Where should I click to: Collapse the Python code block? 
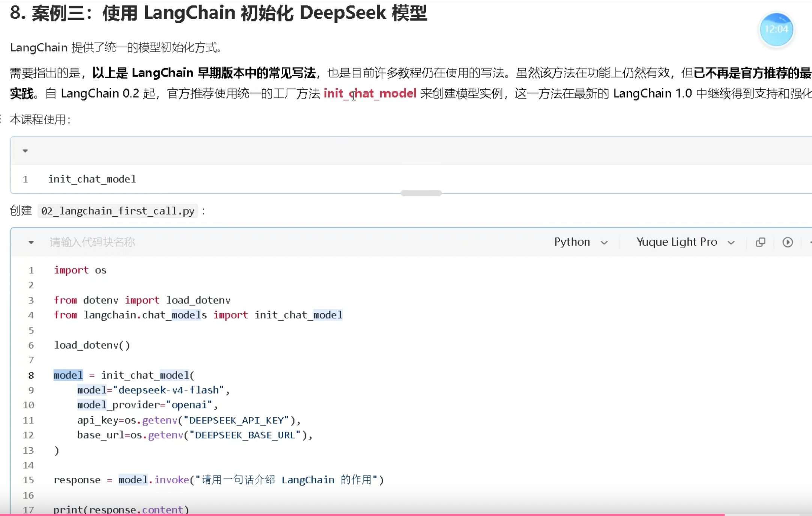tap(31, 243)
